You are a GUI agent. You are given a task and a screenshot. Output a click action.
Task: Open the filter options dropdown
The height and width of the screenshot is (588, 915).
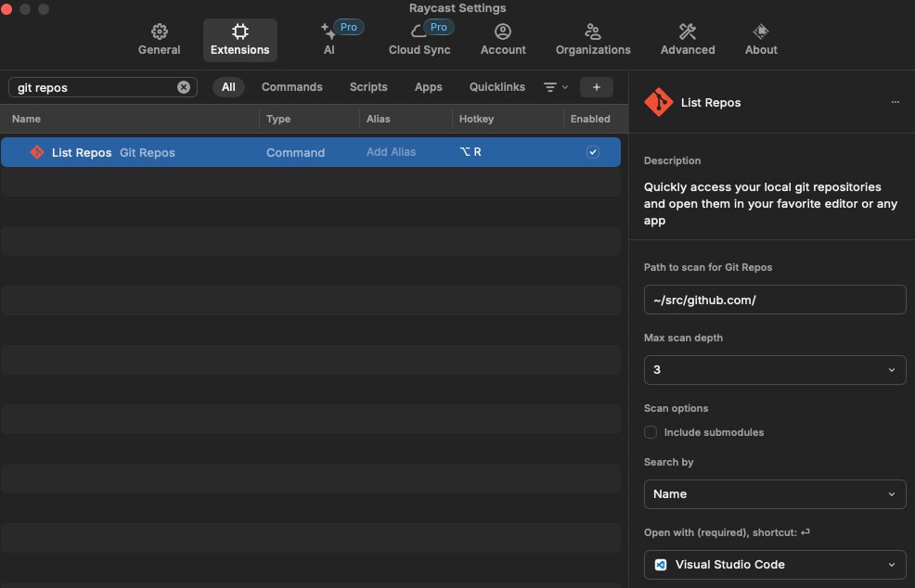556,87
